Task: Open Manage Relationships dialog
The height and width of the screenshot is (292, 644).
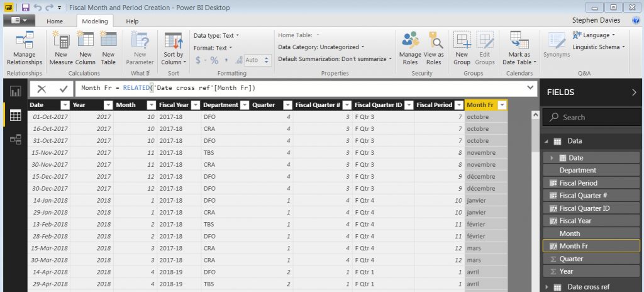Action: click(x=24, y=49)
